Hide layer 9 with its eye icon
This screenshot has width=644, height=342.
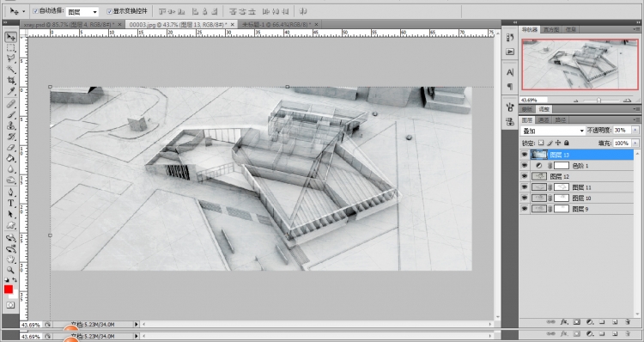tap(524, 209)
